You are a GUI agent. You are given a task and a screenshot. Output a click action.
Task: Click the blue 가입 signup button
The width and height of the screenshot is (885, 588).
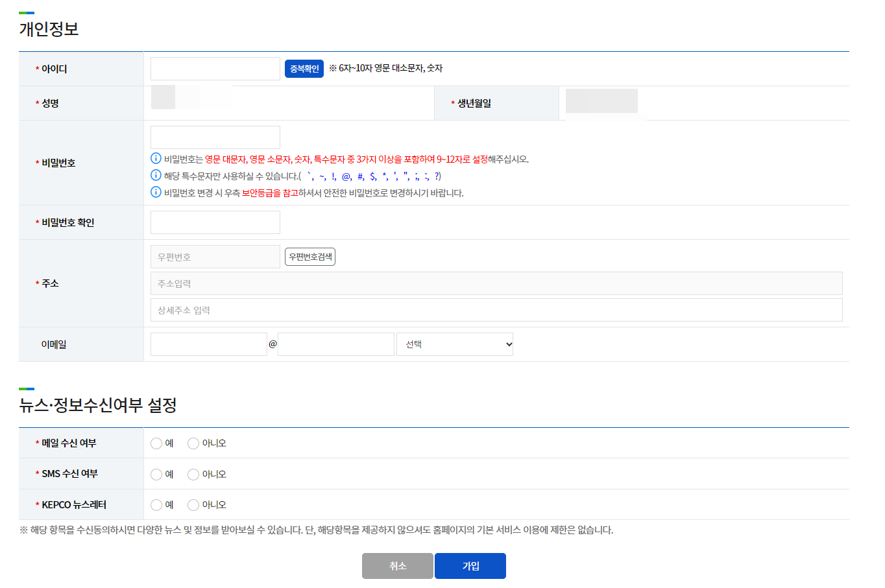pyautogui.click(x=470, y=565)
